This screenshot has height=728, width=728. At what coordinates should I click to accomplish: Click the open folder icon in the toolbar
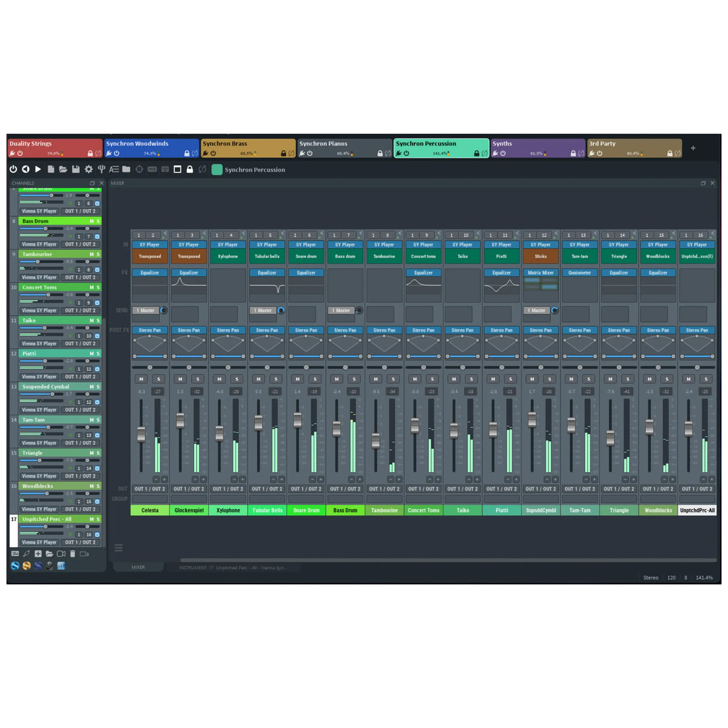click(x=63, y=169)
